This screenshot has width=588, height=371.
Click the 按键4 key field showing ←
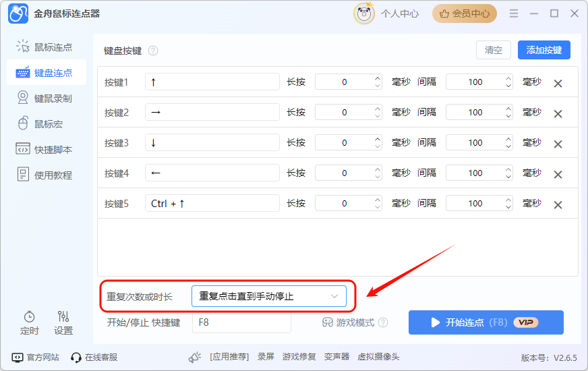click(212, 173)
